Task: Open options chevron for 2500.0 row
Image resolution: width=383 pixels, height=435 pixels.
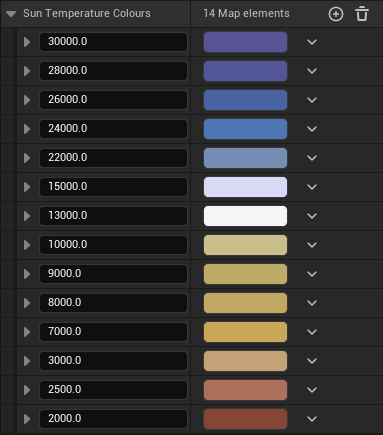Action: (x=312, y=390)
